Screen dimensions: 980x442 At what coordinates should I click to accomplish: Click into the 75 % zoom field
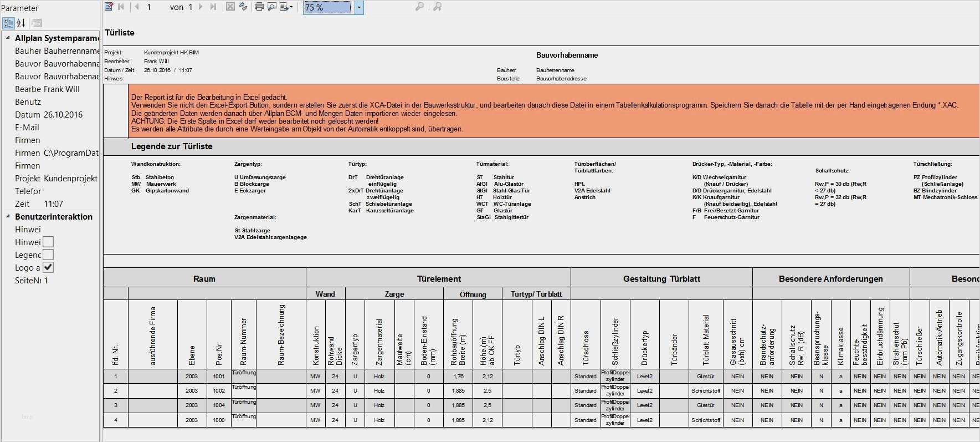pos(327,7)
